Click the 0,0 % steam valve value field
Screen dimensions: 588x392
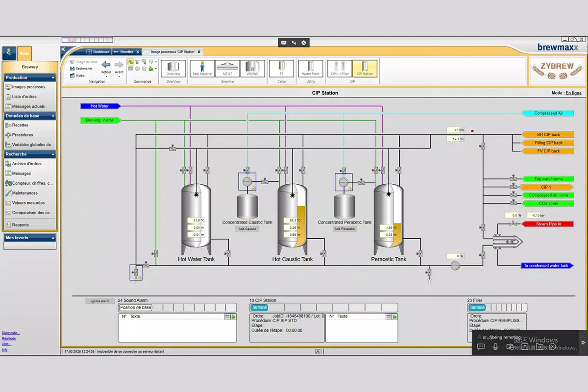coord(513,215)
